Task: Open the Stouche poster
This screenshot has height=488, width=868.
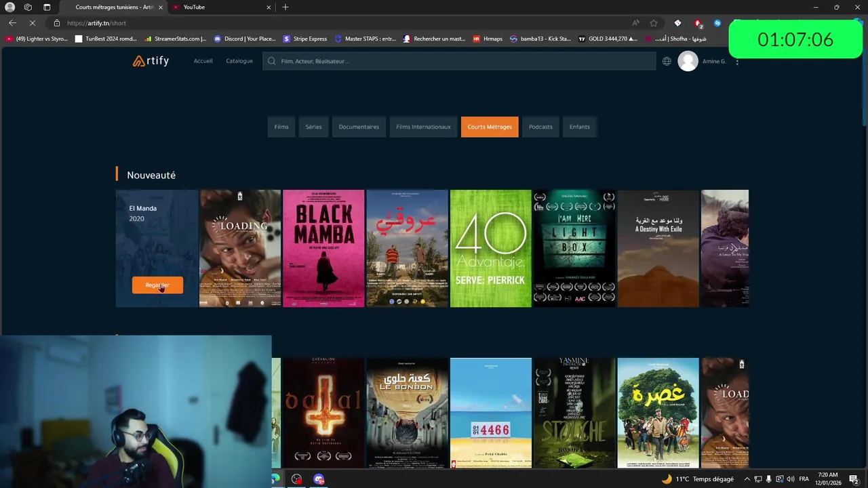Action: pyautogui.click(x=574, y=413)
